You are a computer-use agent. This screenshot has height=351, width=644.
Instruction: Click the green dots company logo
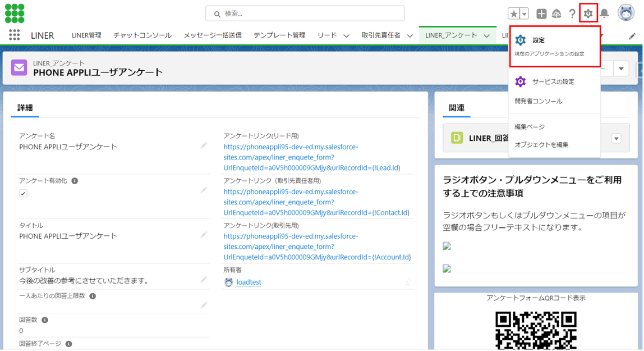[15, 13]
